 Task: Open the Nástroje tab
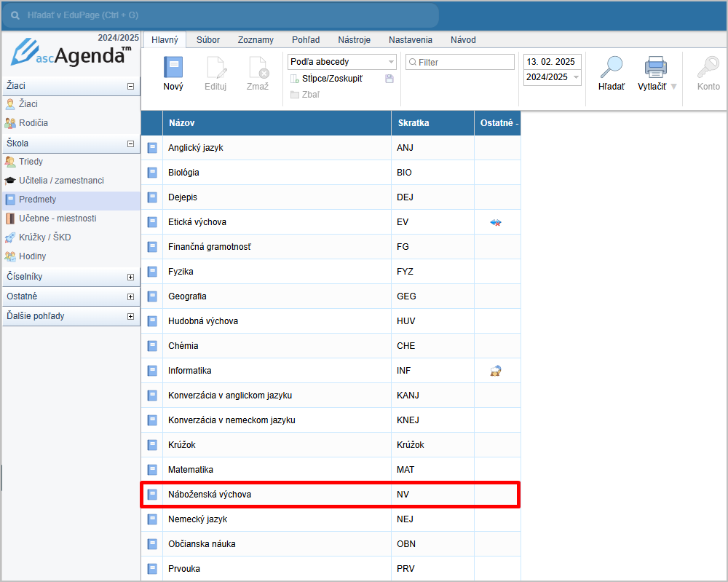pyautogui.click(x=355, y=40)
